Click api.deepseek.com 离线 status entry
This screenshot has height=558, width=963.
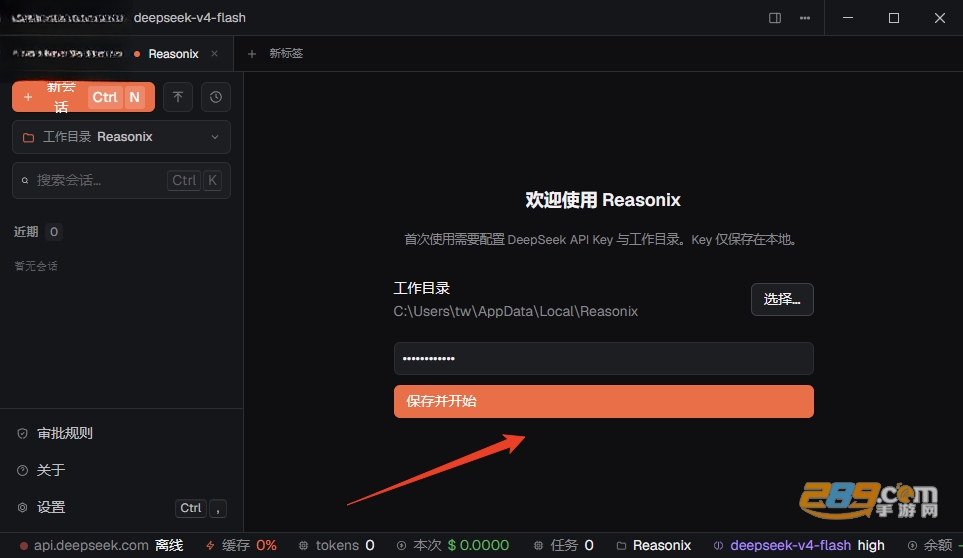(101, 545)
